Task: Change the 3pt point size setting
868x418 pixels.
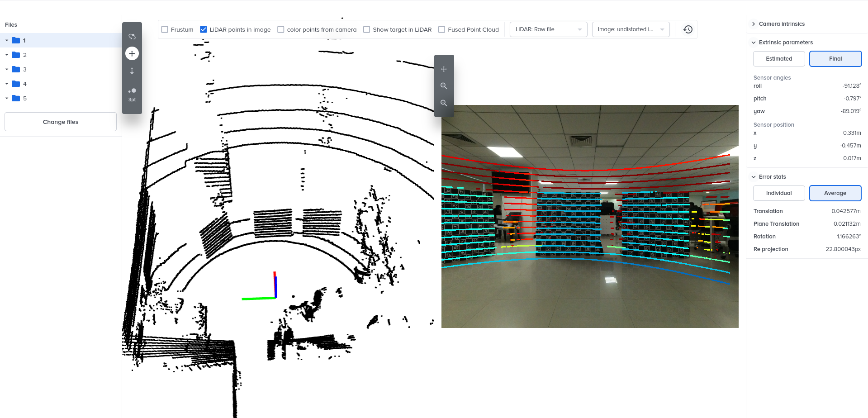Action: [132, 94]
